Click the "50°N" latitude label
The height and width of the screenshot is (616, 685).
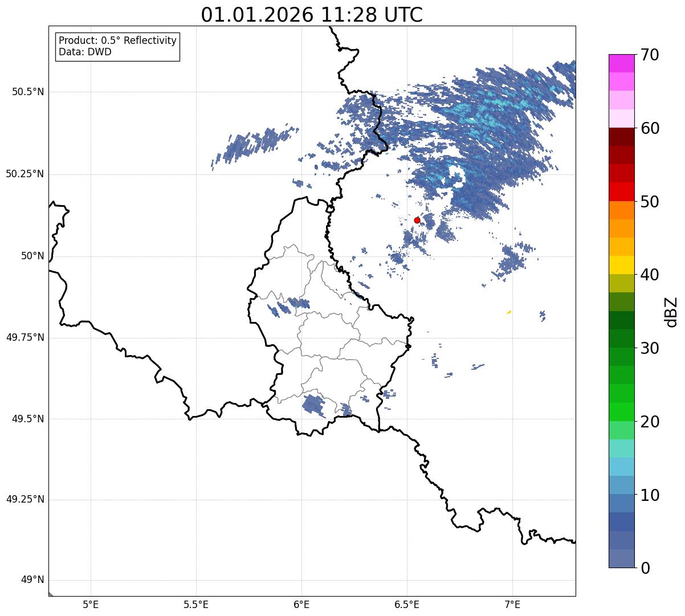click(32, 256)
